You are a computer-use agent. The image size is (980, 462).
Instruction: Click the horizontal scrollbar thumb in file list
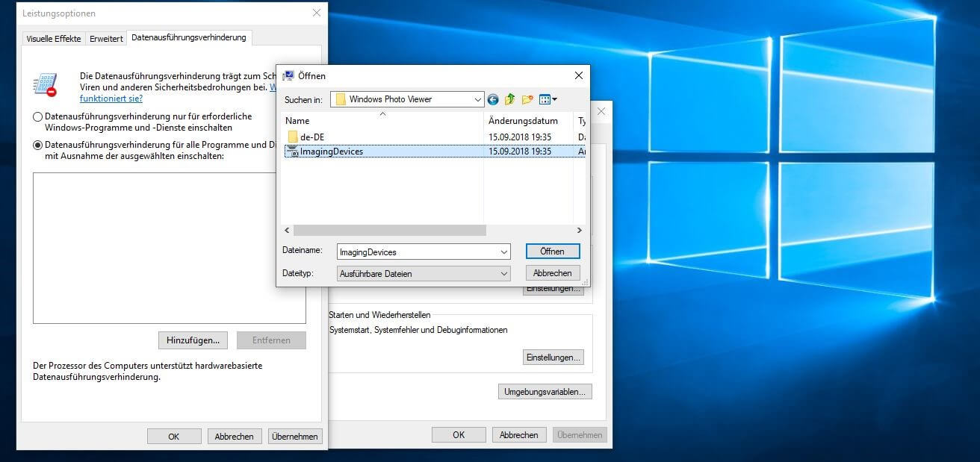pyautogui.click(x=389, y=231)
